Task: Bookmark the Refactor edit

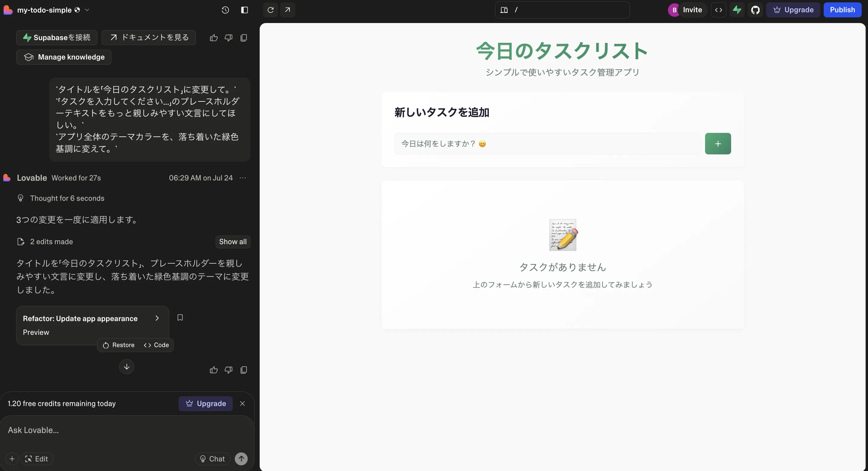Action: 180,317
